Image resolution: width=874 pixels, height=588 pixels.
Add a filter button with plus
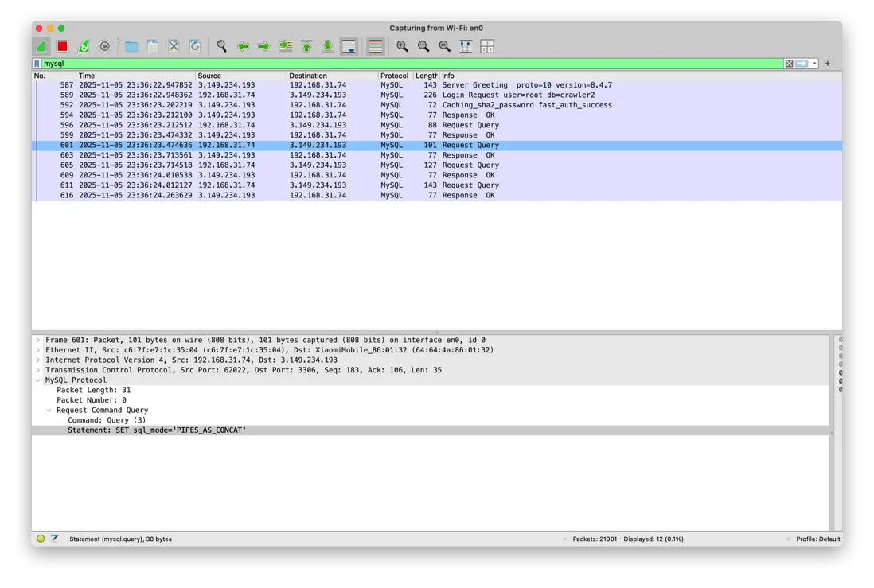click(828, 64)
